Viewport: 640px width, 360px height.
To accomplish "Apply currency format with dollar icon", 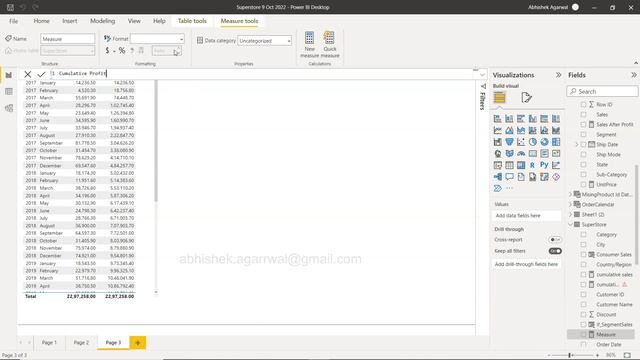I will (107, 51).
